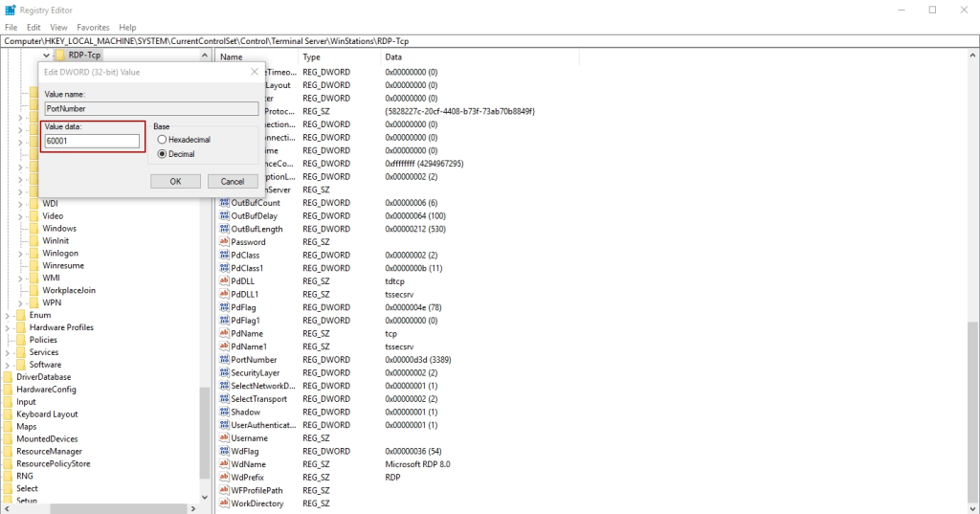Click the registry path address bar

(490, 41)
